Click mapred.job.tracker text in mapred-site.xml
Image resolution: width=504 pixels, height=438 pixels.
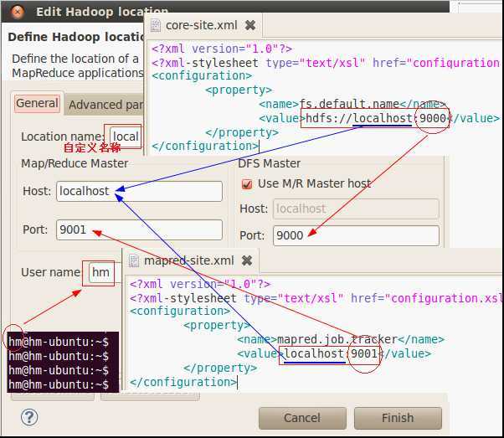click(x=337, y=339)
